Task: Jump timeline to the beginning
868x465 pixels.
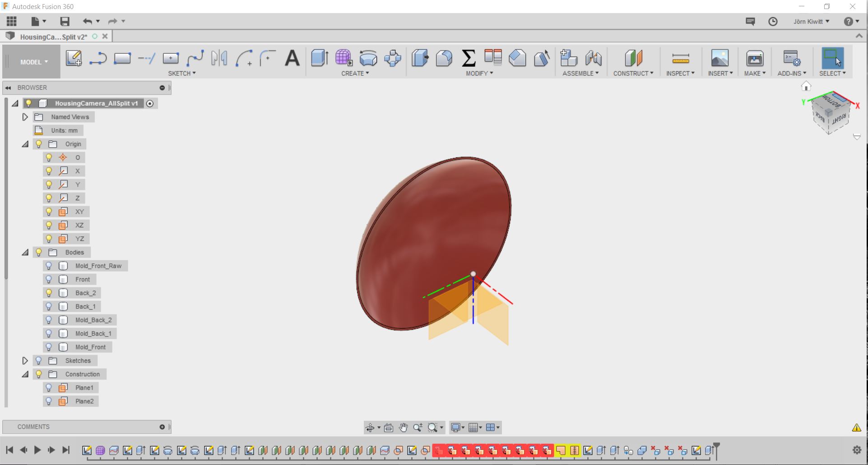Action: click(9, 450)
